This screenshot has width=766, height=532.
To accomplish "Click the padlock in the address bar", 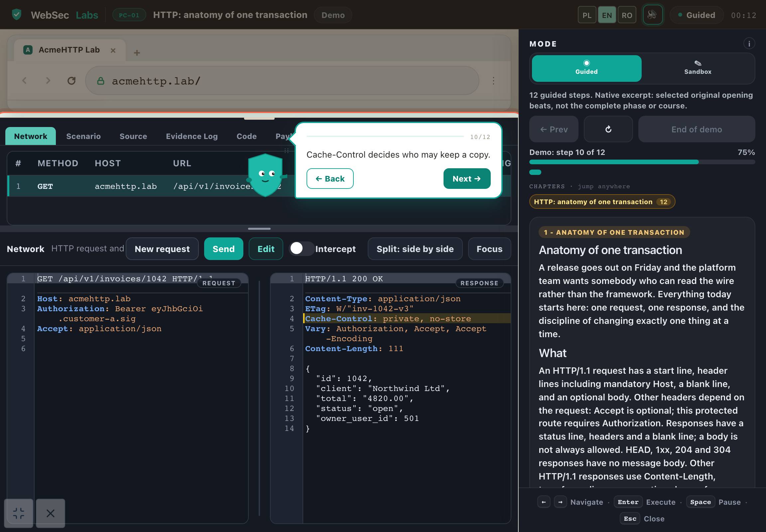I will [x=100, y=81].
